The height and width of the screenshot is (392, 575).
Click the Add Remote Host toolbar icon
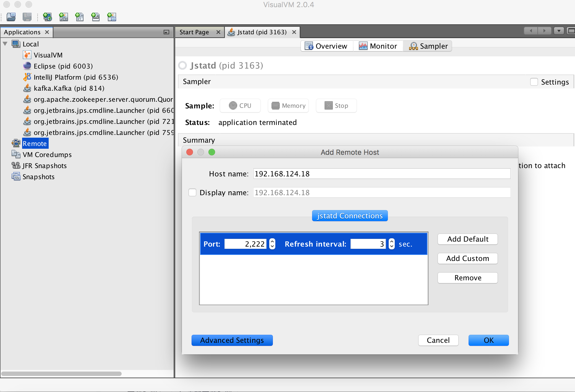(47, 17)
